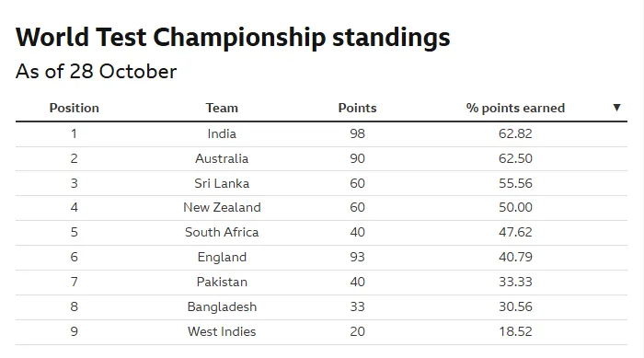
Task: Select Australia team name cell
Action: (x=222, y=158)
